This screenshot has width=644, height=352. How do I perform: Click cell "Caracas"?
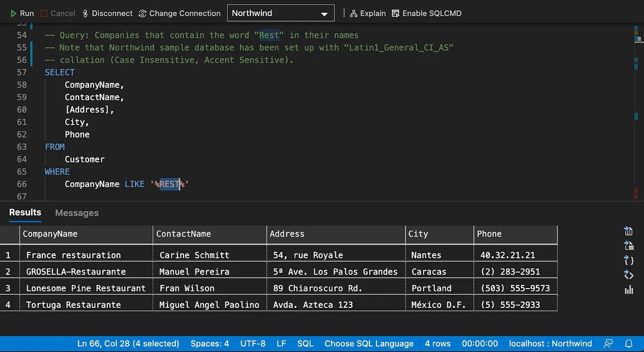pyautogui.click(x=439, y=272)
